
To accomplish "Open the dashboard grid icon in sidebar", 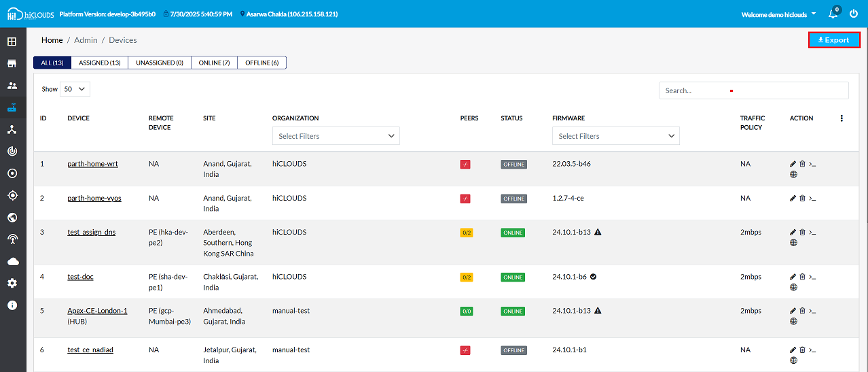I will (12, 41).
